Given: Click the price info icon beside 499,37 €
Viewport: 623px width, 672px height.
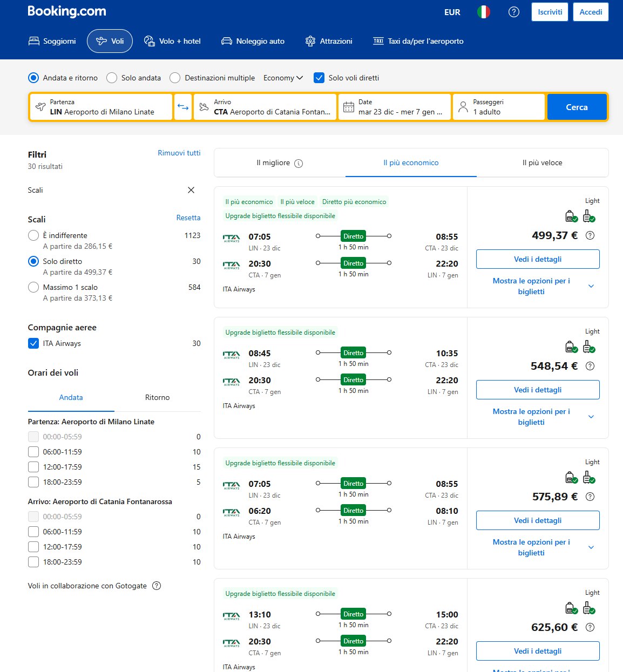Looking at the screenshot, I should pyautogui.click(x=590, y=235).
